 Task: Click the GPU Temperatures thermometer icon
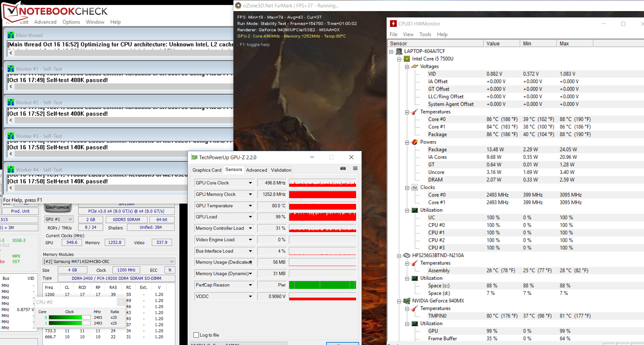tap(415, 308)
